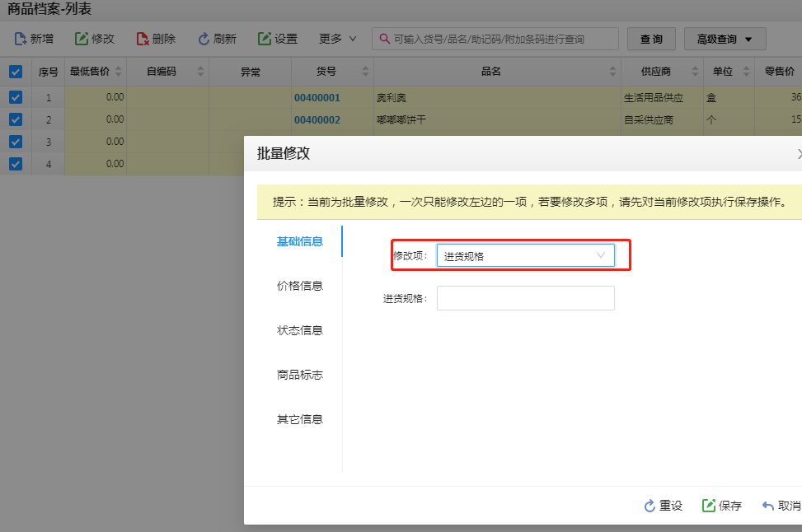Click the 进货规格 text input field
802x532 pixels.
tap(525, 298)
